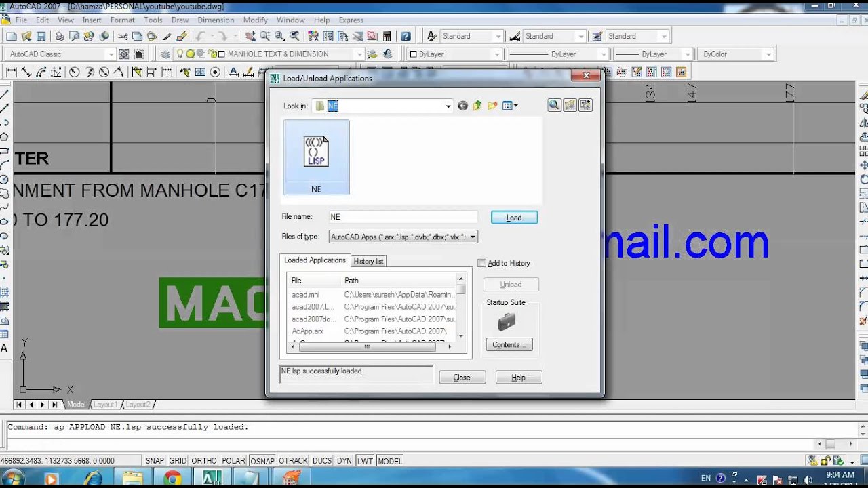The height and width of the screenshot is (488, 868).
Task: Toggle ORTHO mode in the status bar
Action: click(204, 461)
